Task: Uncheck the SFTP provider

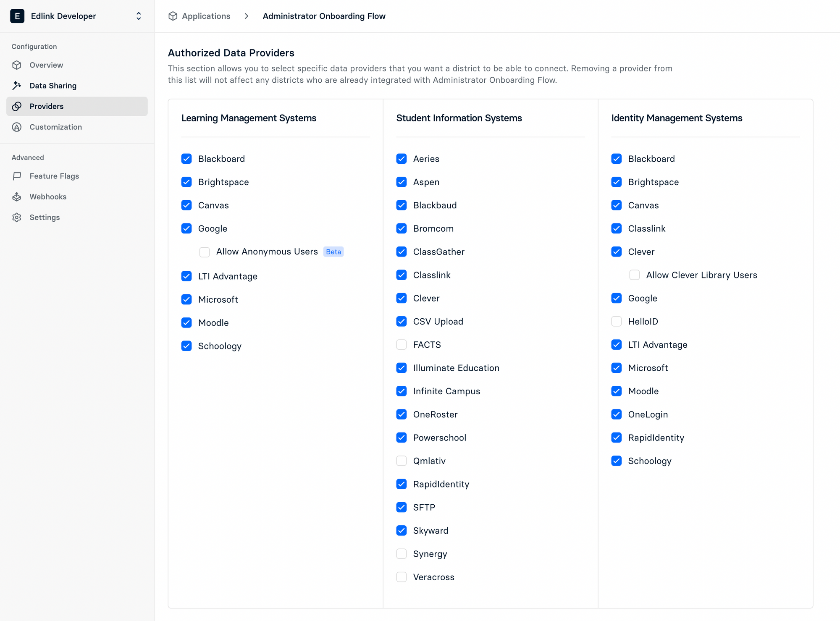Action: coord(402,507)
